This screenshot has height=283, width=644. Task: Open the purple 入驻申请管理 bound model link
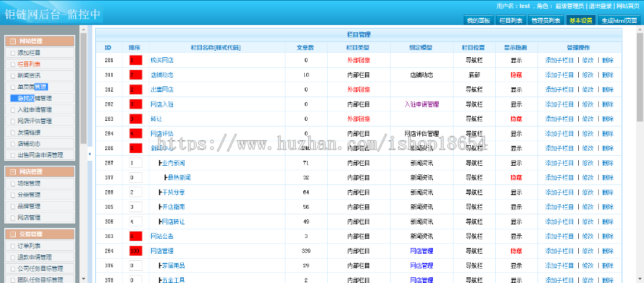421,104
